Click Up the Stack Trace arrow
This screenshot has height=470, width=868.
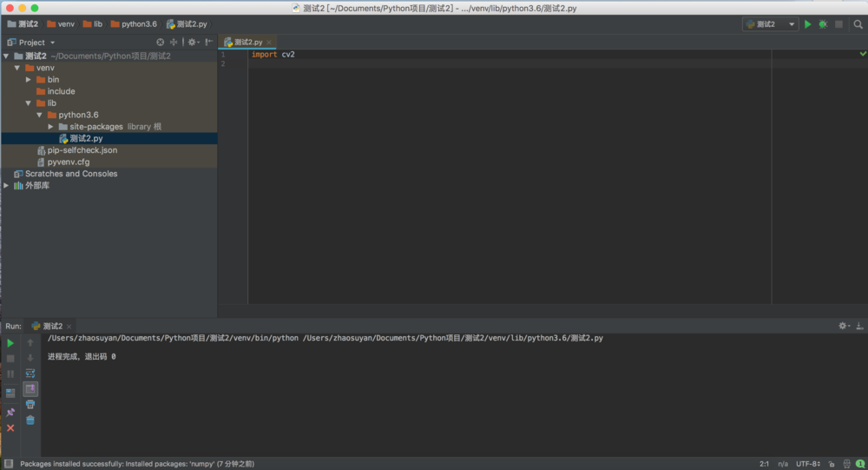(x=30, y=343)
